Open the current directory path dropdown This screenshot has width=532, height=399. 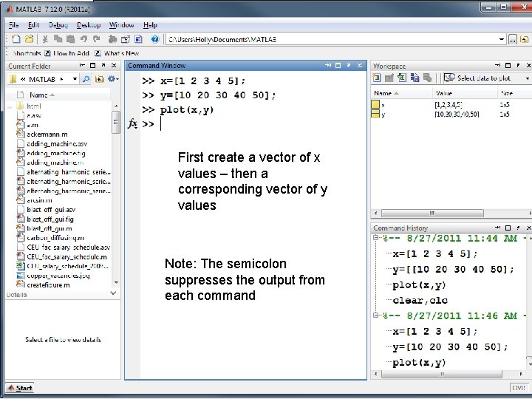coord(502,40)
